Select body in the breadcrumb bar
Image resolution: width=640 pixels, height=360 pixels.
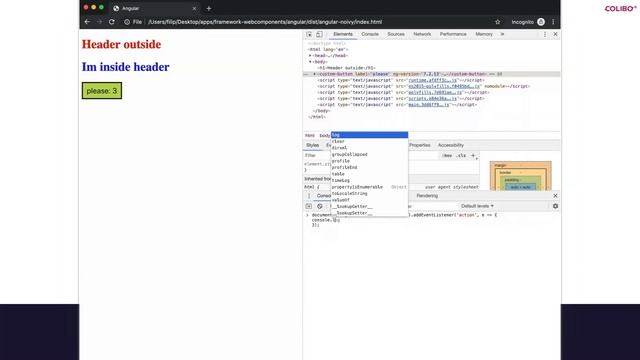(324, 136)
